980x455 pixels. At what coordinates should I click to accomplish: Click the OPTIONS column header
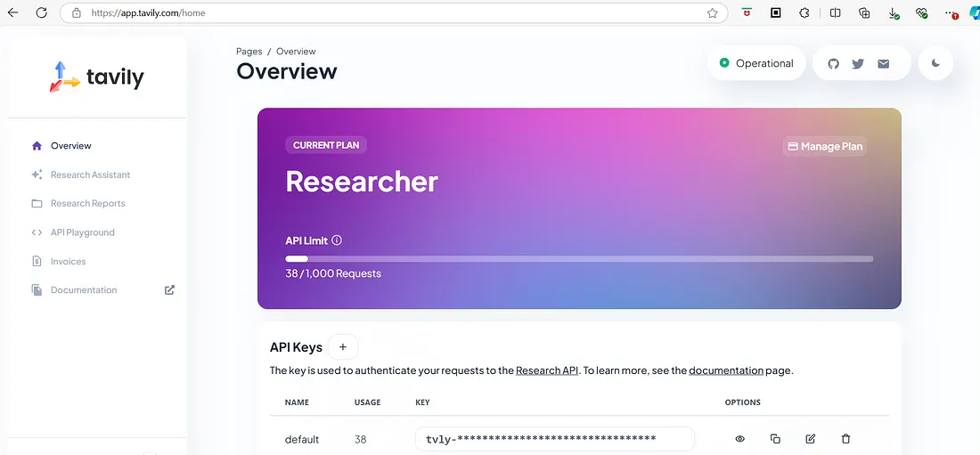pyautogui.click(x=742, y=402)
